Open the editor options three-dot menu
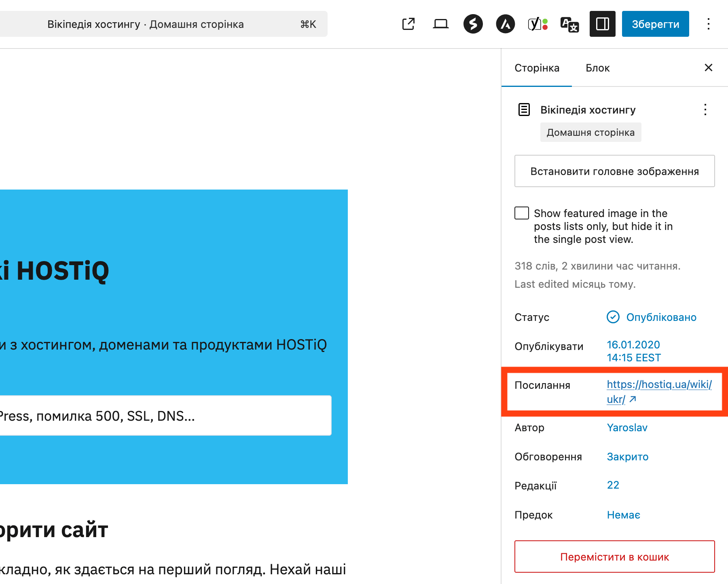 709,24
